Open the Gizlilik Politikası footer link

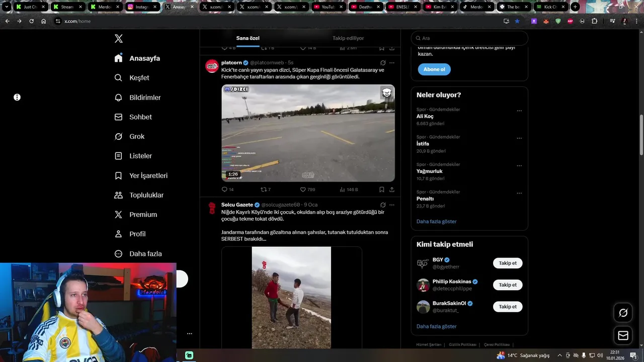click(x=462, y=345)
